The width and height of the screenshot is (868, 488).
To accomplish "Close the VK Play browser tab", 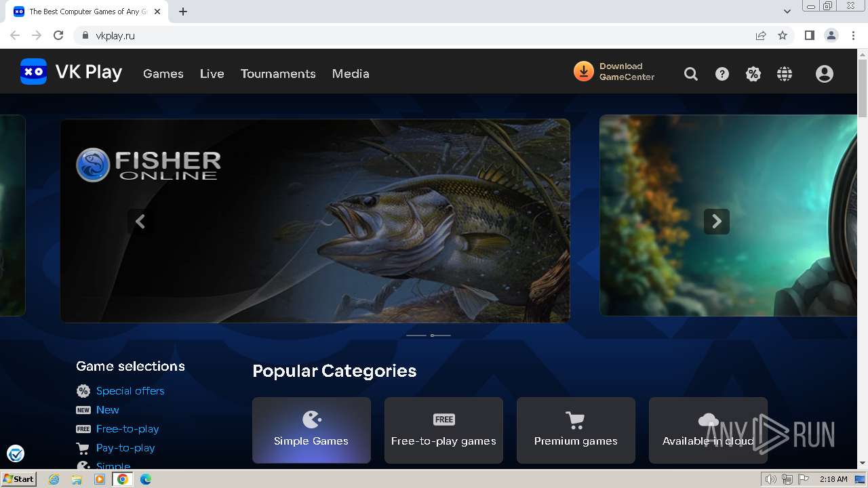I will pyautogui.click(x=157, y=12).
